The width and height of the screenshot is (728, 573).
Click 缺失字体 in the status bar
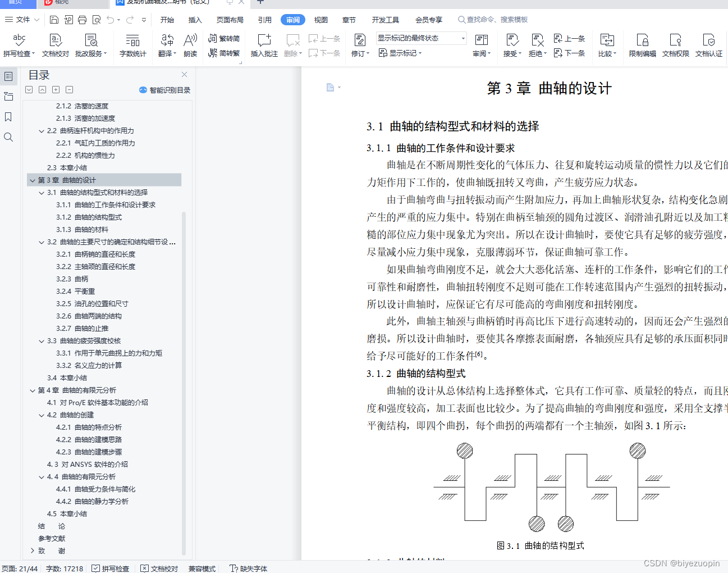click(x=249, y=569)
